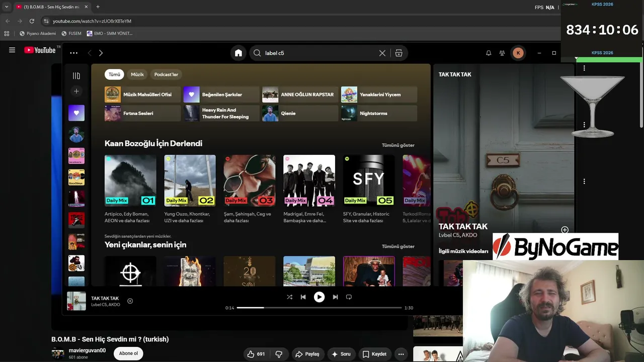The width and height of the screenshot is (644, 362).
Task: Go to the YouTube home logo
Action: tap(40, 50)
